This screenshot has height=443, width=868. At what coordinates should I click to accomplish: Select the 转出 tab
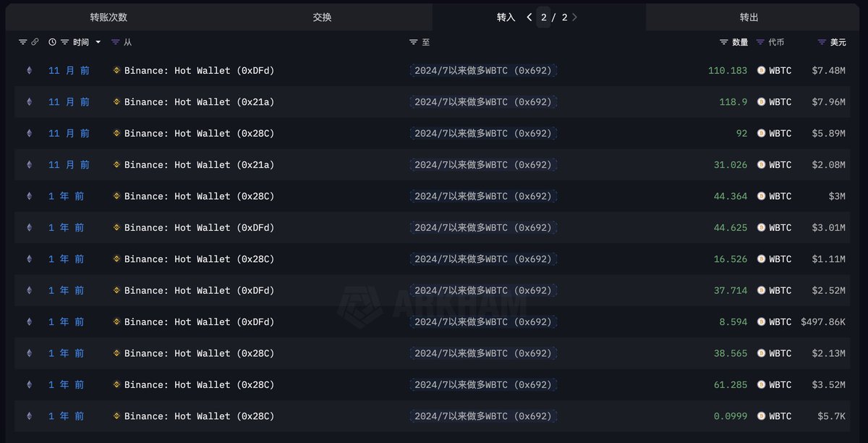(x=749, y=17)
